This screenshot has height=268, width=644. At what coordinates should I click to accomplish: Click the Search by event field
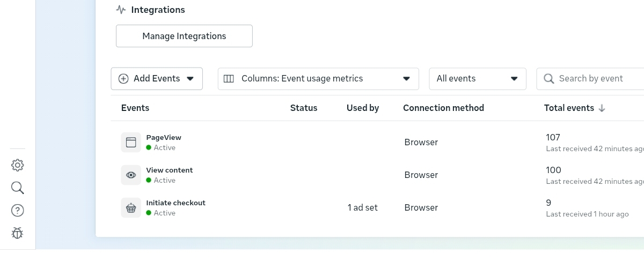(x=596, y=78)
